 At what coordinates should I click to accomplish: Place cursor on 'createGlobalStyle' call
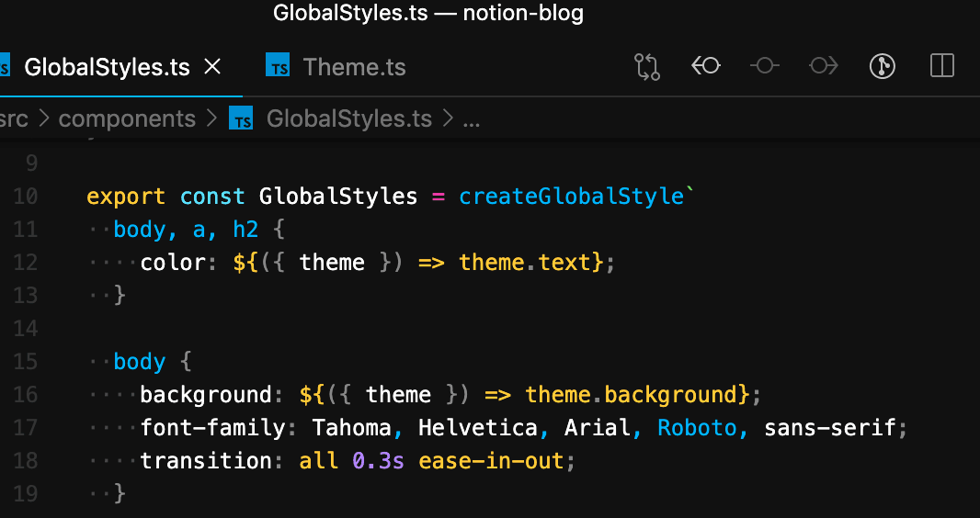571,197
